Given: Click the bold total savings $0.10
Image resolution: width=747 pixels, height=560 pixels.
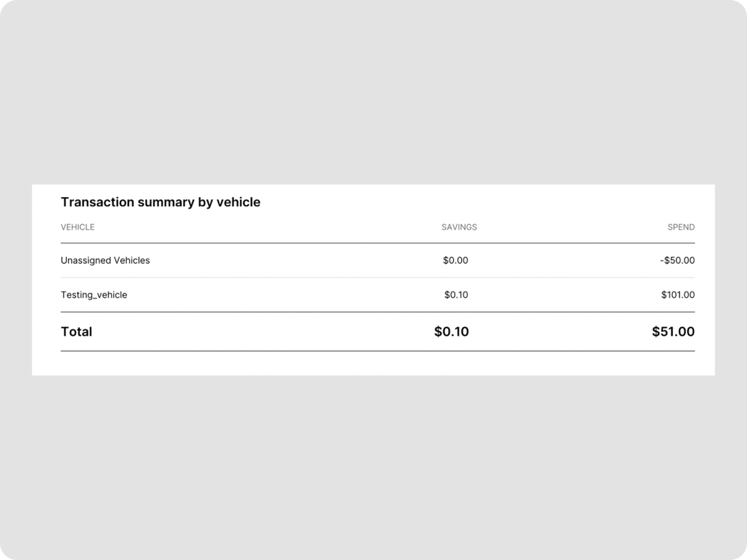Looking at the screenshot, I should point(452,331).
